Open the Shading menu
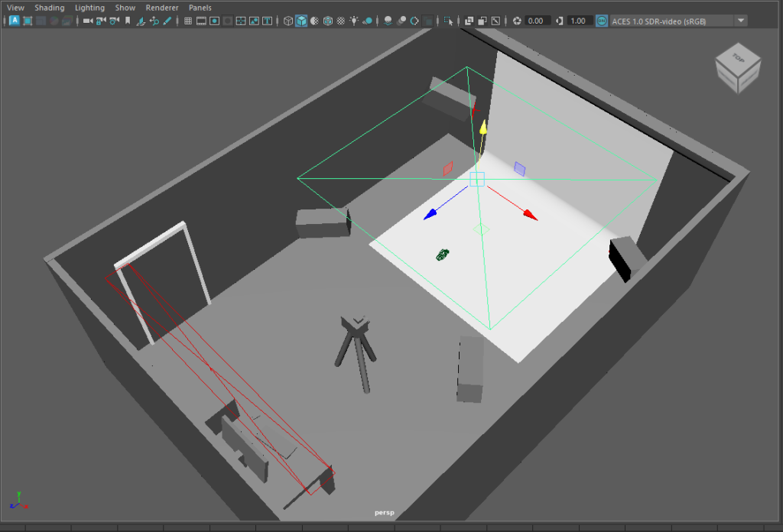Image resolution: width=783 pixels, height=532 pixels. 50,8
